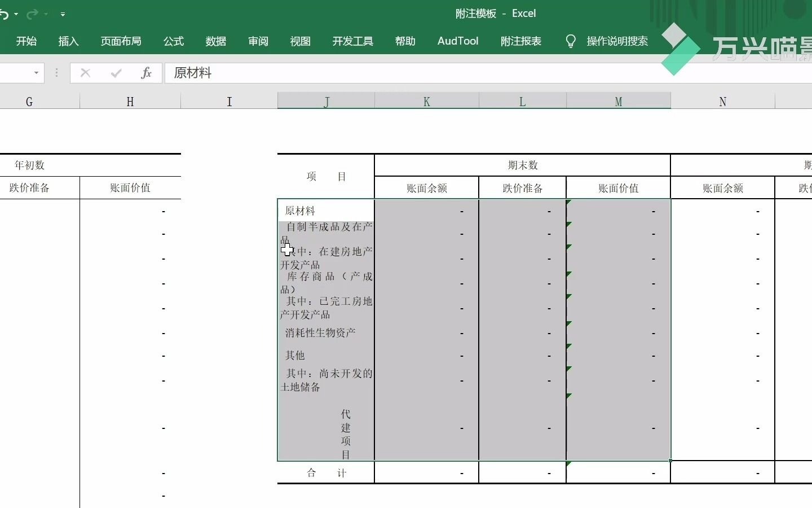Click 账面余额 header in column K
Viewport: 812px width, 508px height.
coord(427,188)
